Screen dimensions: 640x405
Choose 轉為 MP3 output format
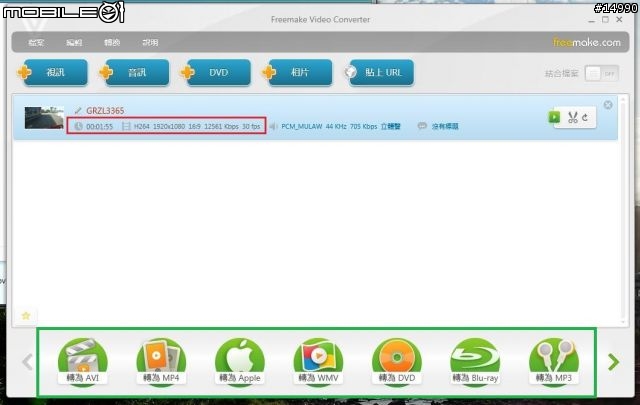point(554,362)
